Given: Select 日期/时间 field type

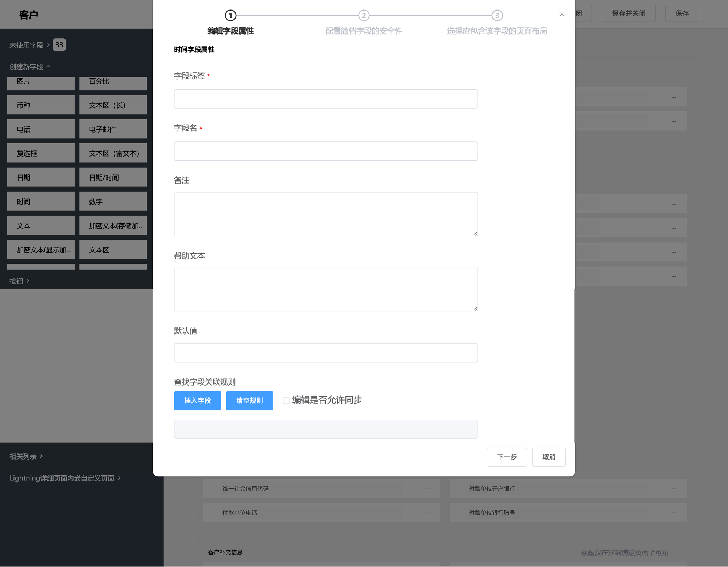Looking at the screenshot, I should (113, 177).
